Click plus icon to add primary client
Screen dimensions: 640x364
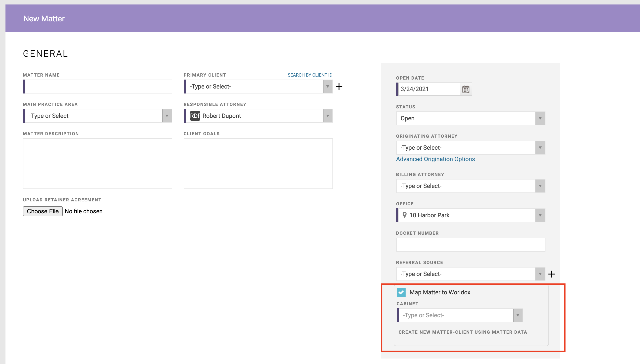pyautogui.click(x=339, y=87)
